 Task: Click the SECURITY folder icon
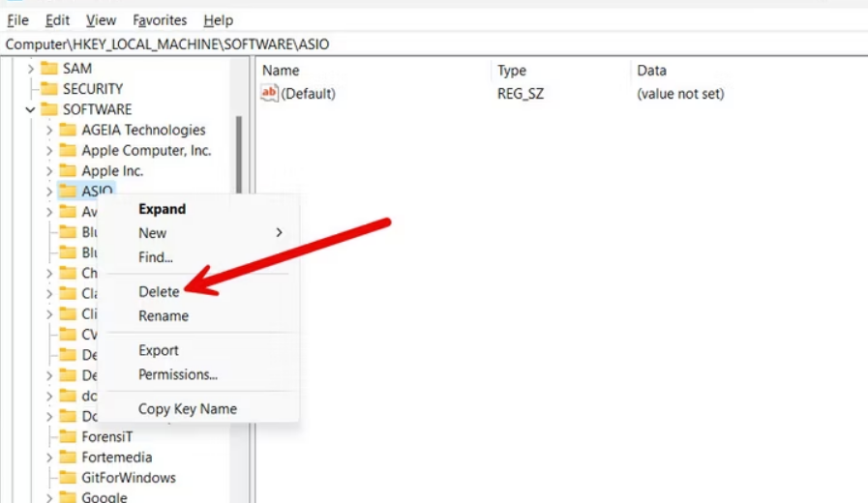[48, 89]
